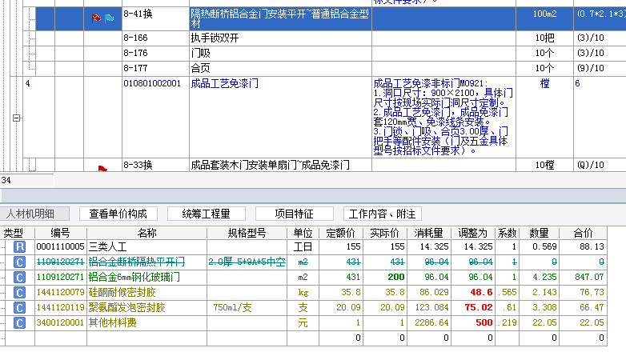Open the 人材机明细 tab
This screenshot has height=364, width=626.
click(34, 214)
